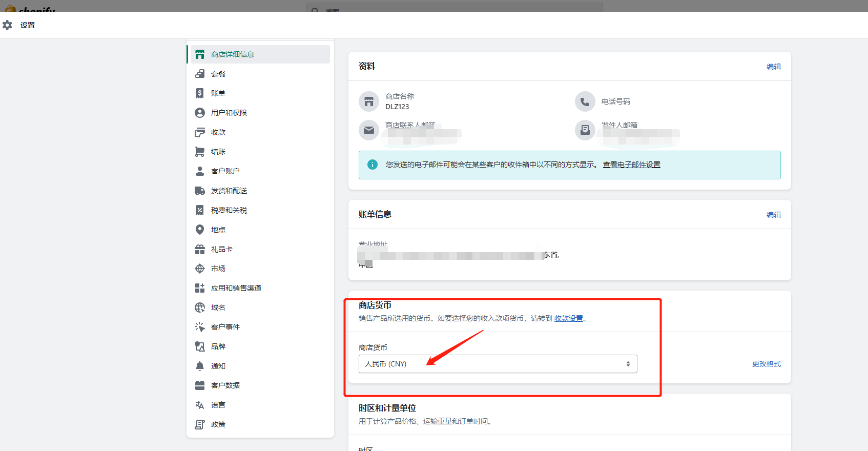The width and height of the screenshot is (868, 451).
Task: Click the location pin icon
Action: pos(200,230)
